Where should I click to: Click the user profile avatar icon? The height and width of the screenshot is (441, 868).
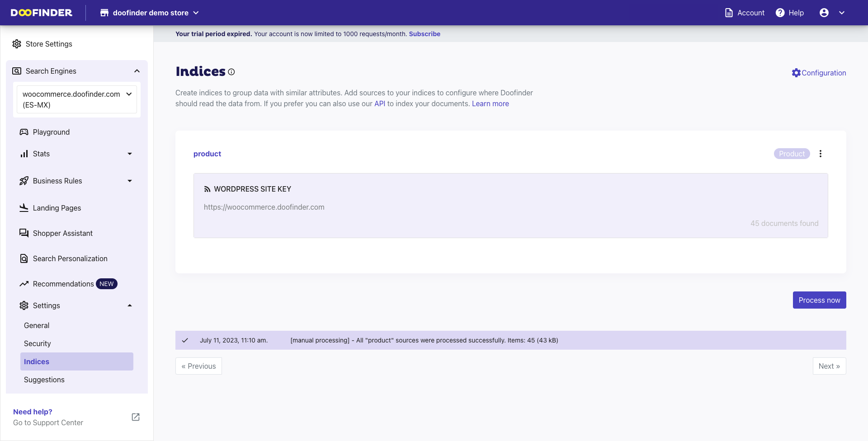click(x=824, y=13)
